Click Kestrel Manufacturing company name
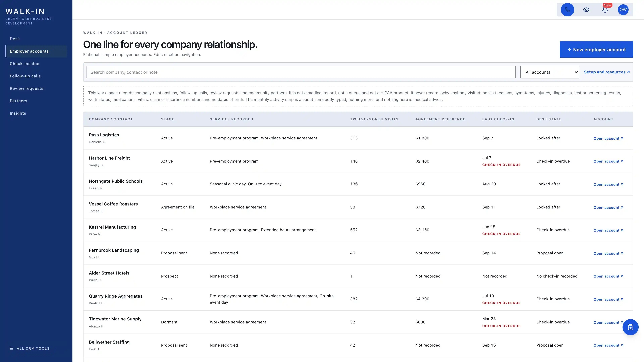This screenshot has height=362, width=644. [x=112, y=227]
